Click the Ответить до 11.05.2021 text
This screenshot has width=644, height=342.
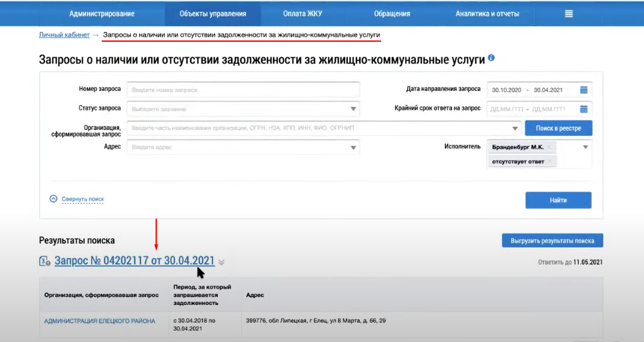570,262
